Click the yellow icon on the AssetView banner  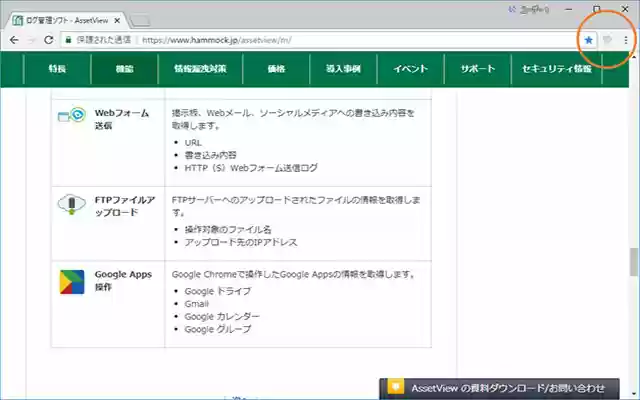point(396,386)
